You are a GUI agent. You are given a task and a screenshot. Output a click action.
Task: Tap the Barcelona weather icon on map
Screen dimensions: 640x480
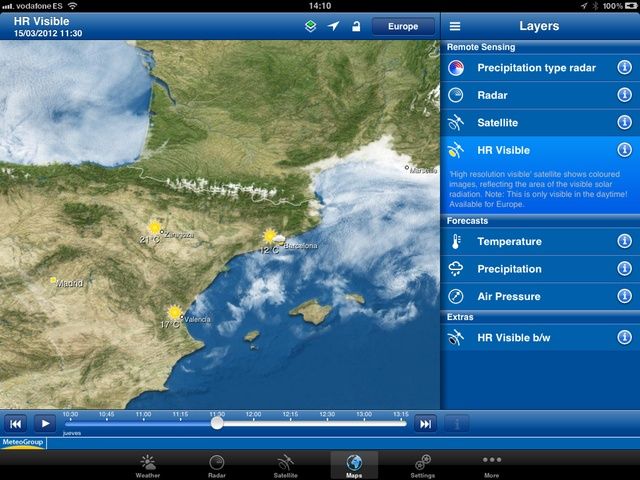tap(270, 236)
